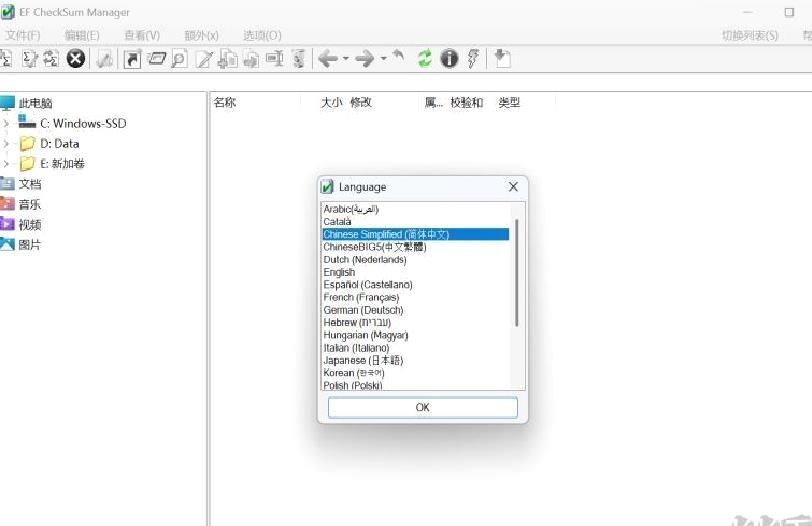Image resolution: width=812 pixels, height=526 pixels.
Task: Click the lightning bolt toolbar icon
Action: point(473,59)
